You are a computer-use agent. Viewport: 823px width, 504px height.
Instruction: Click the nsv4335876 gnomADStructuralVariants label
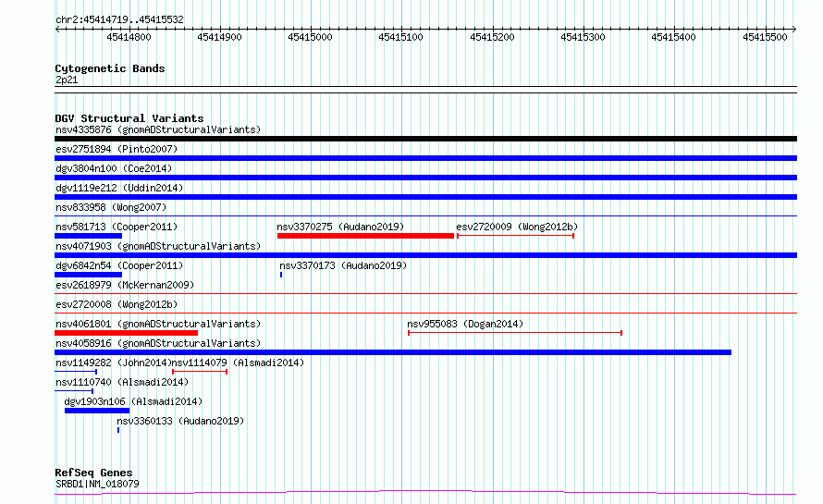click(158, 129)
